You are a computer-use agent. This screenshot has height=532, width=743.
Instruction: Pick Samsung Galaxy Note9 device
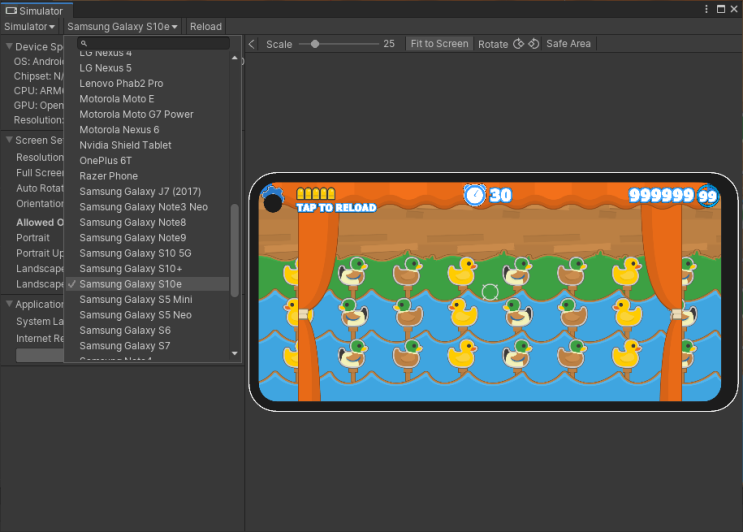147,238
